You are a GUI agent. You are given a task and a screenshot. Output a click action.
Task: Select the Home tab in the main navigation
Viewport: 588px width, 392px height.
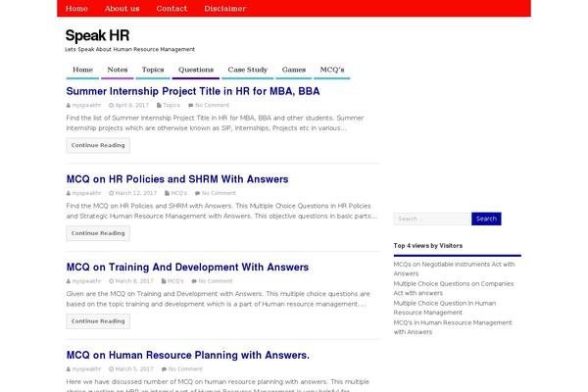[82, 70]
